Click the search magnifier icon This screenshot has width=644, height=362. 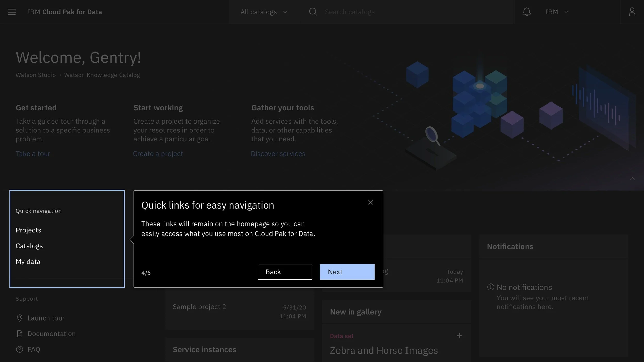coord(313,12)
